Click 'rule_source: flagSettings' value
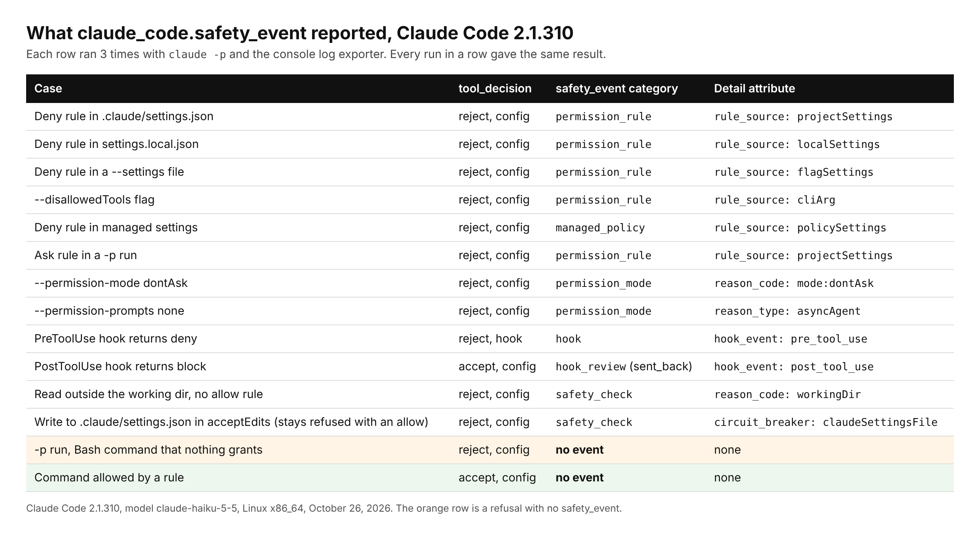This screenshot has width=980, height=537. (794, 172)
